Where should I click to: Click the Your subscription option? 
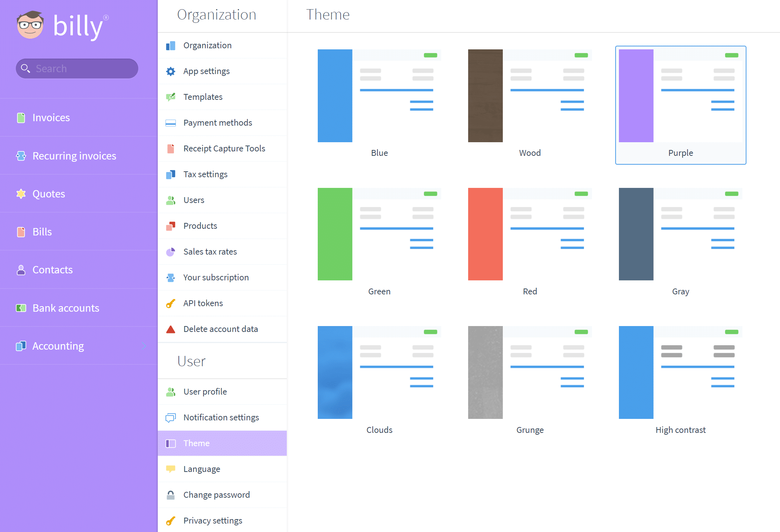pyautogui.click(x=216, y=277)
